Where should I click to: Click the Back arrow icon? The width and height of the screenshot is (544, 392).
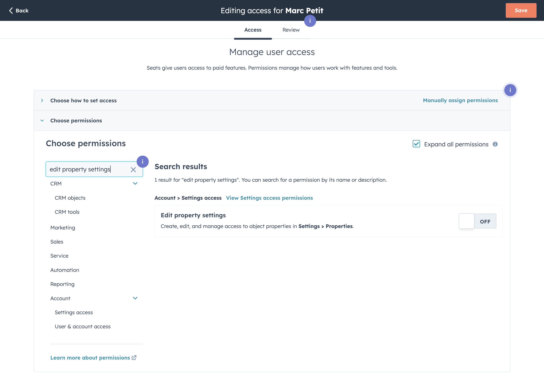11,11
